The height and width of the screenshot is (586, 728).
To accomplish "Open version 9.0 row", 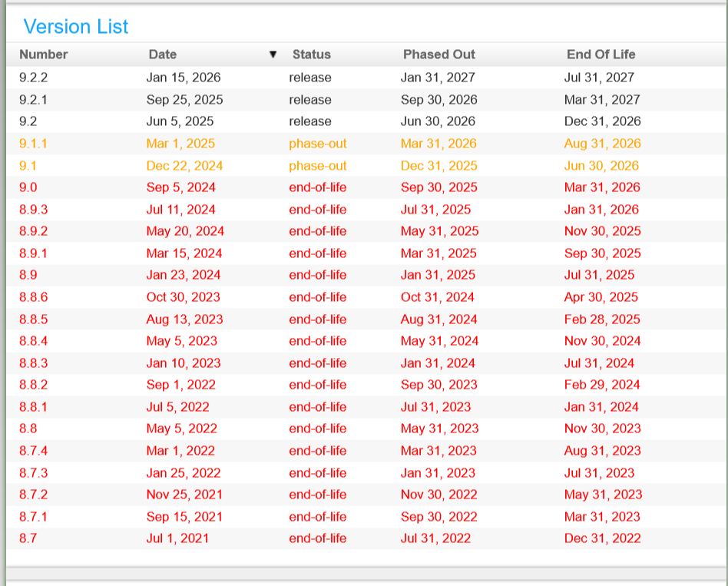I will (x=28, y=187).
